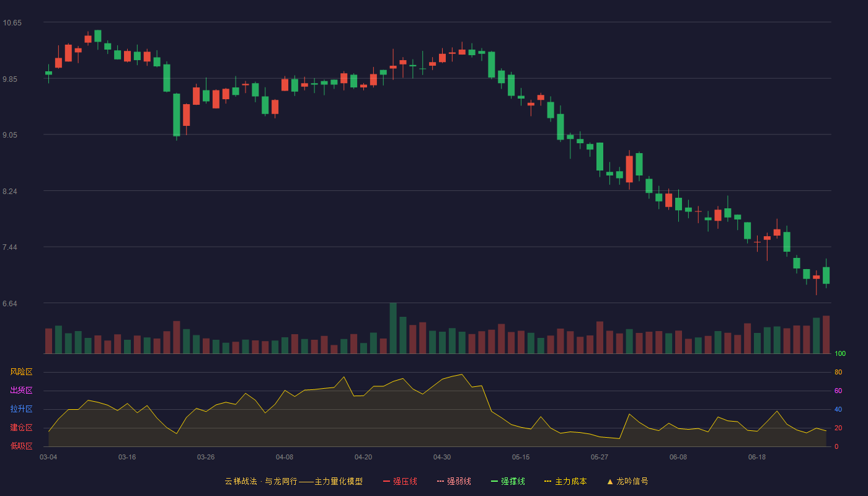Click the red 0 indicator scale label
This screenshot has width=868, height=496.
coord(836,446)
